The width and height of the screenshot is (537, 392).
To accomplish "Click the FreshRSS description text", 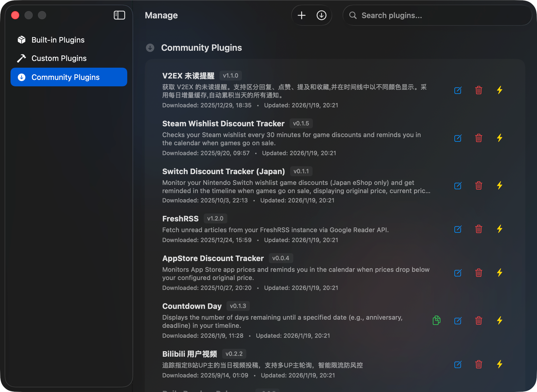I will coord(276,230).
